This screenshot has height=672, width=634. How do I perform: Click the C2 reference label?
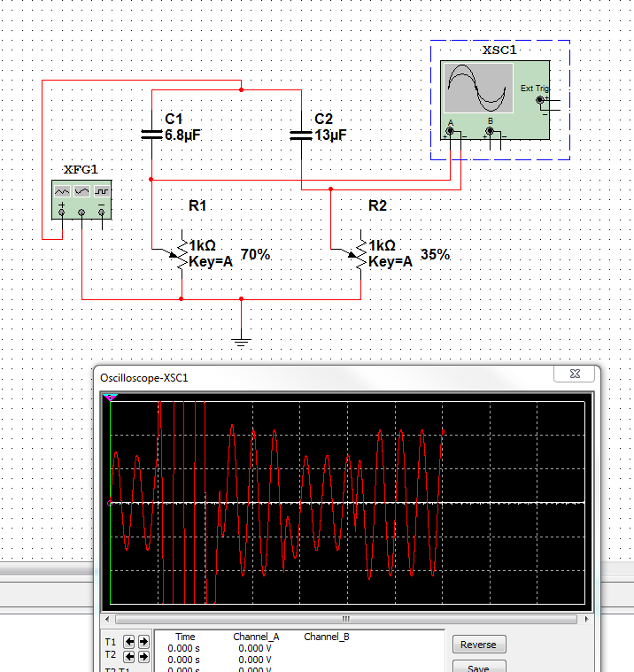[x=324, y=119]
